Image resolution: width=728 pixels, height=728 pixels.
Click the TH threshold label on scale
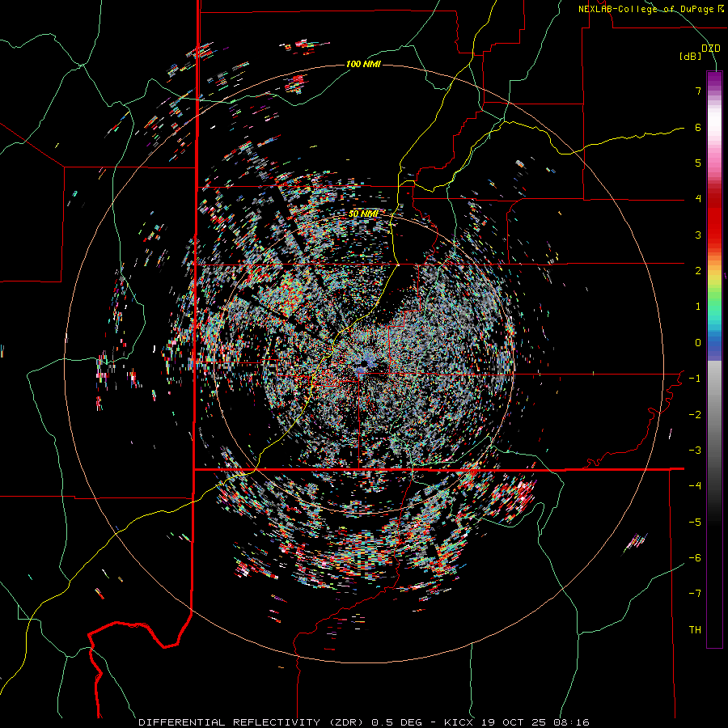695,630
